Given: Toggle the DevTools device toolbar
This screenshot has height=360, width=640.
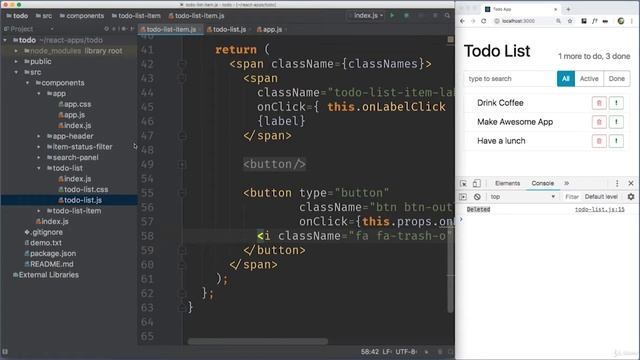Looking at the screenshot, I should (x=476, y=183).
